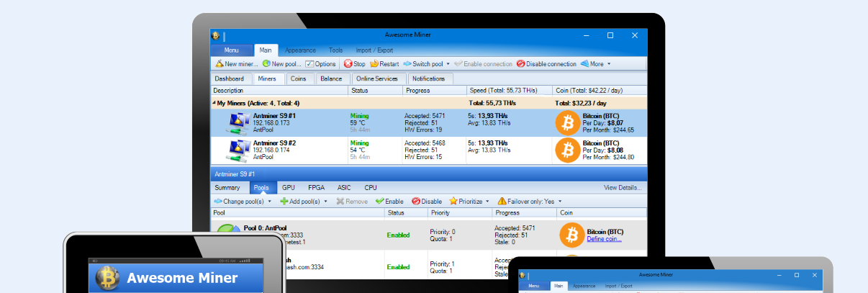The image size is (868, 293).
Task: Click the Awesome Miner title bar app icon
Action: click(x=214, y=35)
